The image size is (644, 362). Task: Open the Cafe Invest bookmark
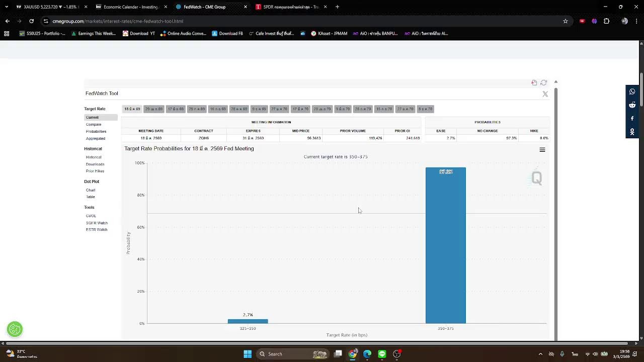pos(271,34)
